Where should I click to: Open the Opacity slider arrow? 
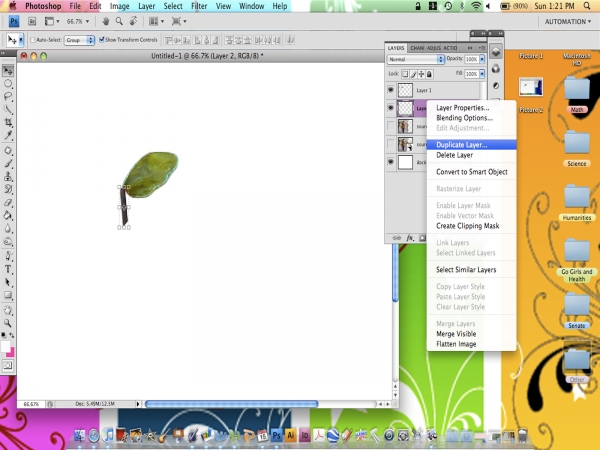tap(482, 59)
